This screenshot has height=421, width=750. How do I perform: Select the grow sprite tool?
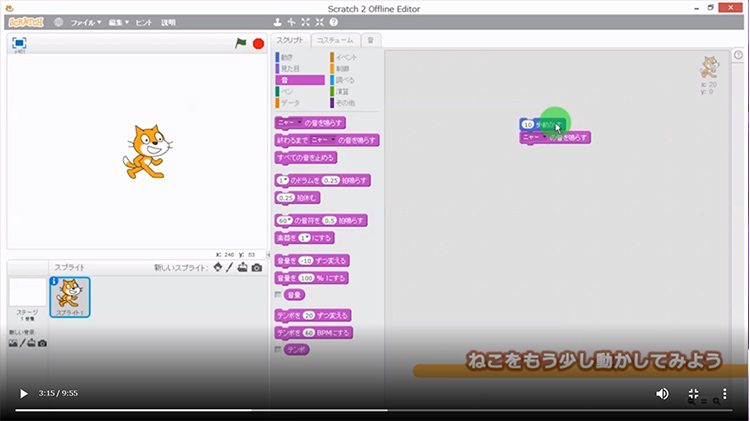(x=306, y=22)
